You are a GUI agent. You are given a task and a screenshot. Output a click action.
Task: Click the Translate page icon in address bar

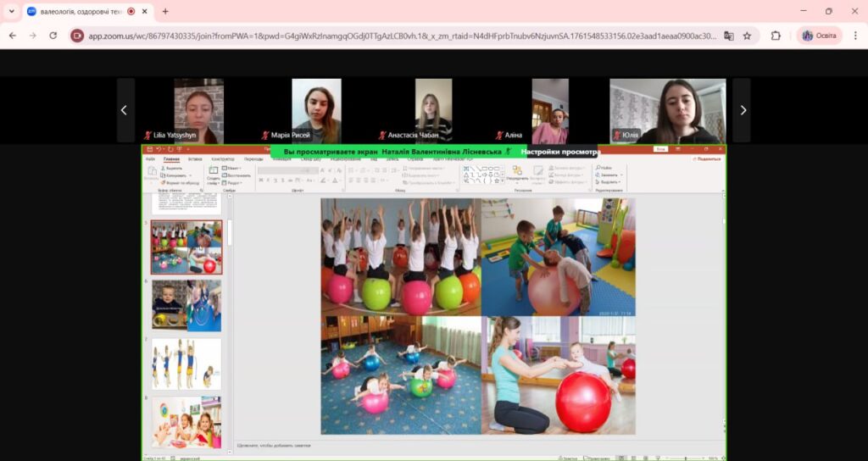coord(729,36)
